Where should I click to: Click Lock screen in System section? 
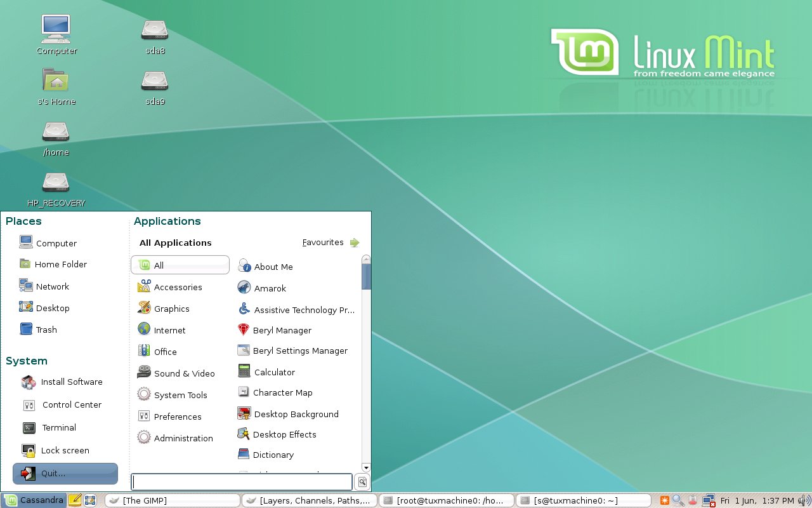[56, 450]
